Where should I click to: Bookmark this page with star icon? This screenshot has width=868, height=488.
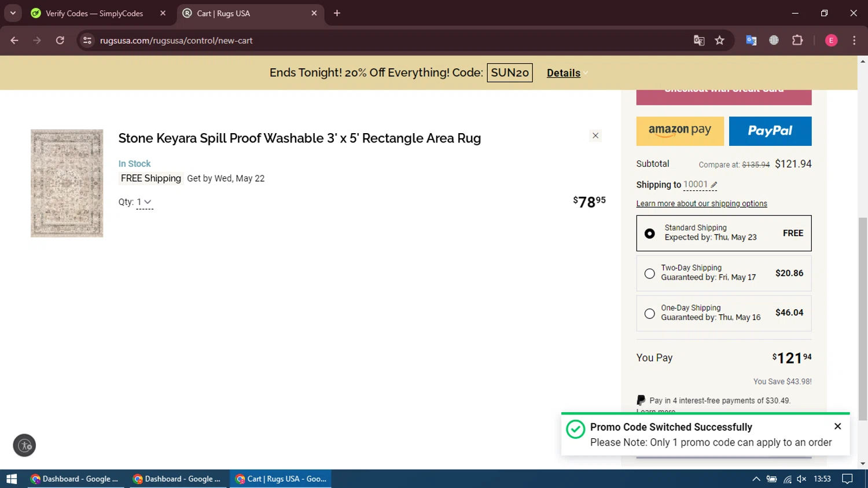pos(720,41)
